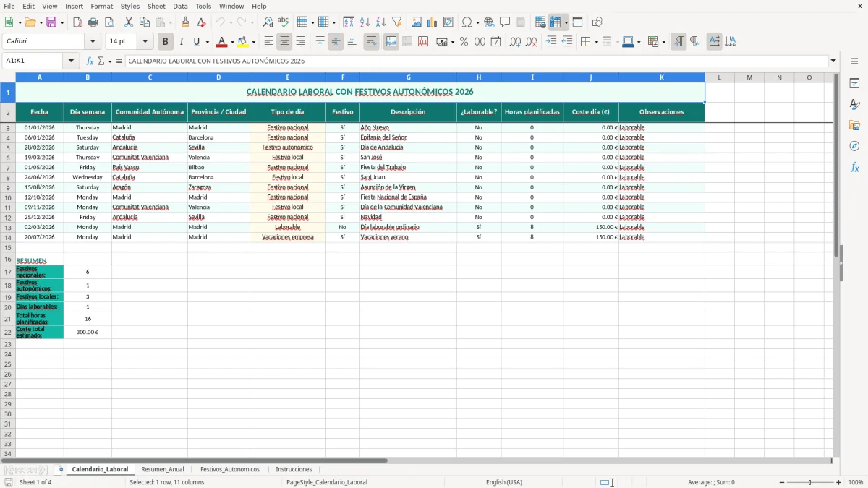
Task: Click the Clone Formatting paintbrush icon
Action: [185, 22]
